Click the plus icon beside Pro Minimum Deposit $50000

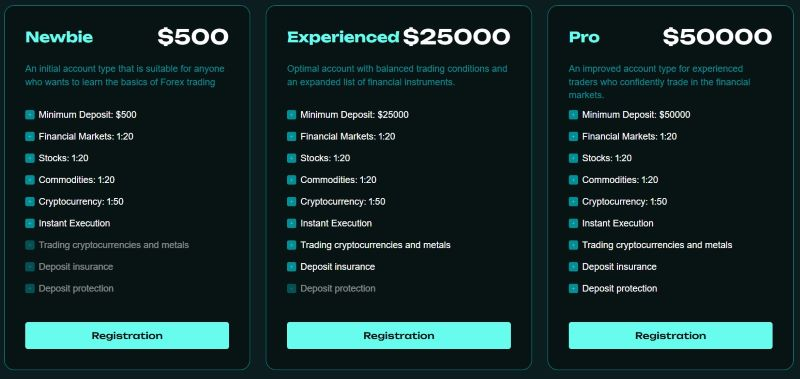pyautogui.click(x=573, y=115)
